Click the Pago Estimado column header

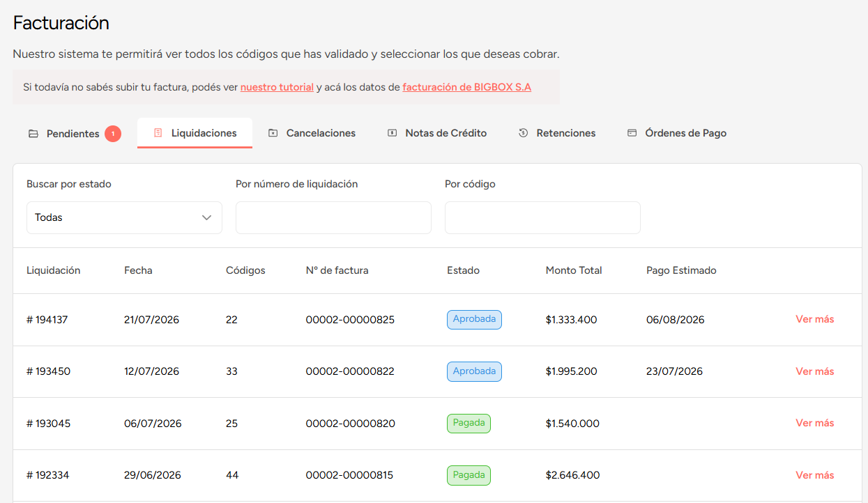tap(681, 270)
